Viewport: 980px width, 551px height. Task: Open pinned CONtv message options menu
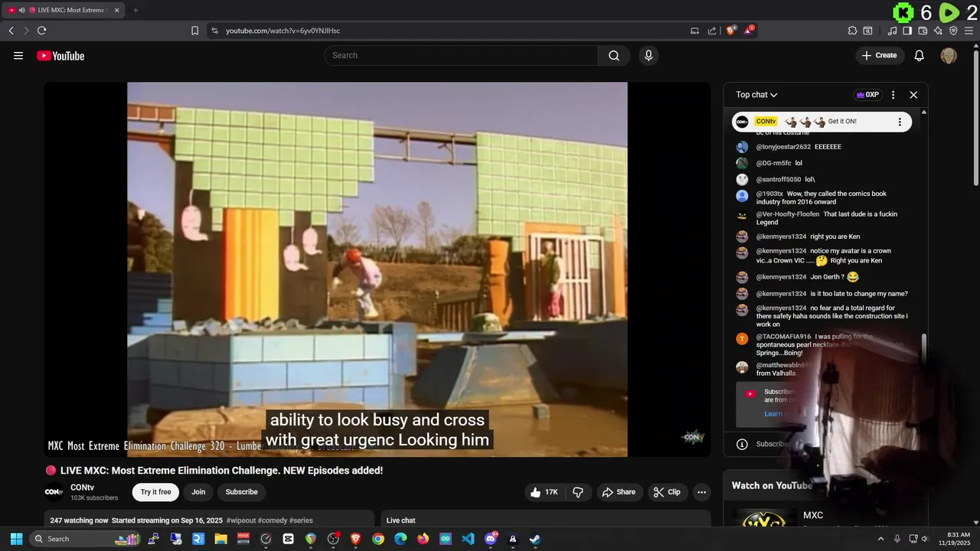pos(900,122)
